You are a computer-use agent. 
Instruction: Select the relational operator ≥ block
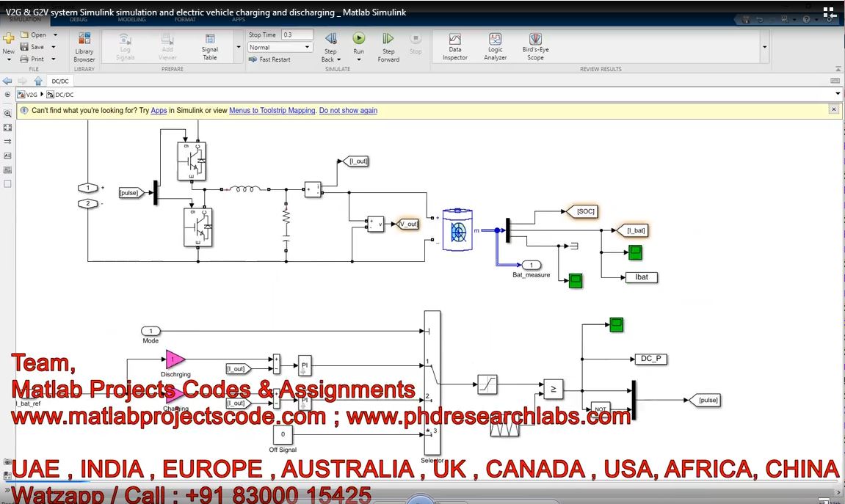click(x=553, y=389)
